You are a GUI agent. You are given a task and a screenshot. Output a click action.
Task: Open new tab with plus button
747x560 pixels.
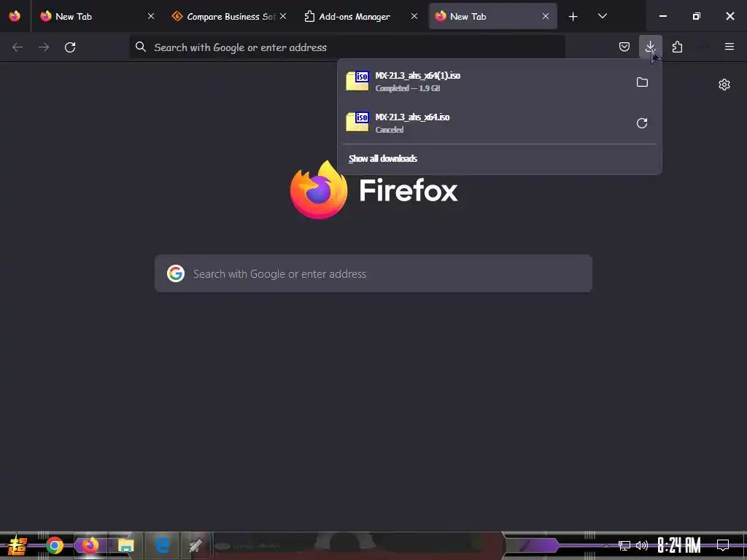click(573, 16)
